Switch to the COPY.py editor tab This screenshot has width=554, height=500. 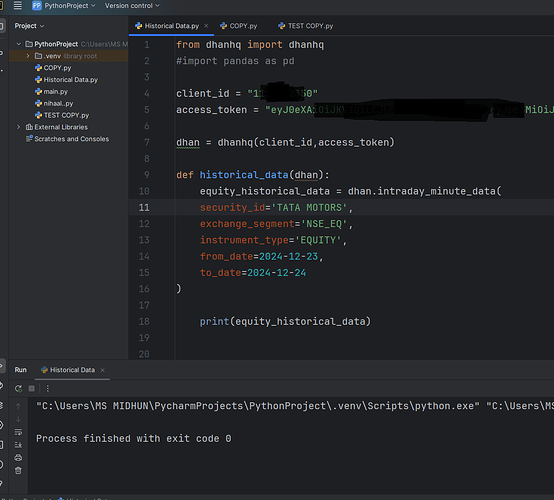(238, 26)
